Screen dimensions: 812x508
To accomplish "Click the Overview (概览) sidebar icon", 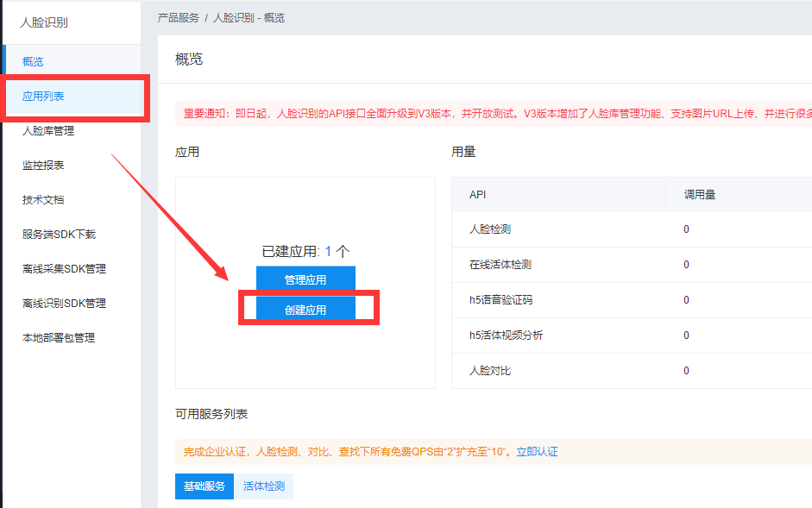I will (x=33, y=60).
